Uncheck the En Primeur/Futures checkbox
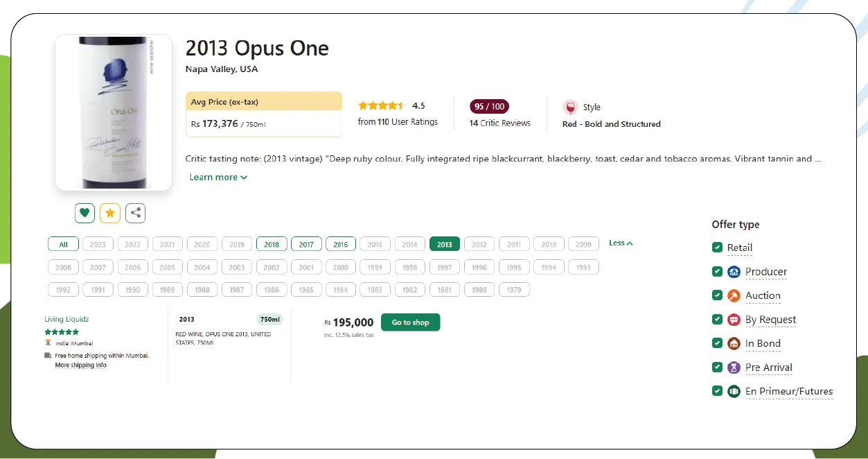This screenshot has height=459, width=868. (x=717, y=391)
